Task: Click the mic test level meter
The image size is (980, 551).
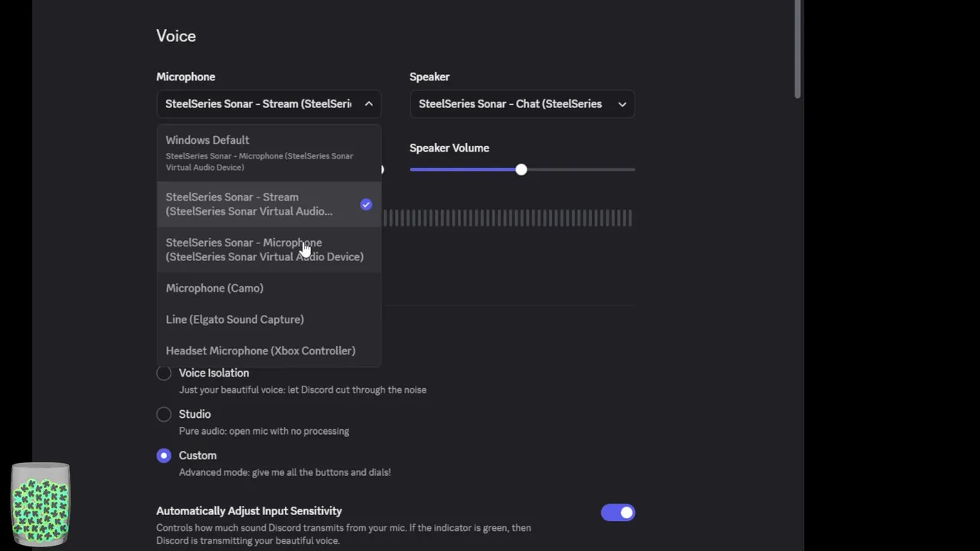Action: tap(507, 219)
